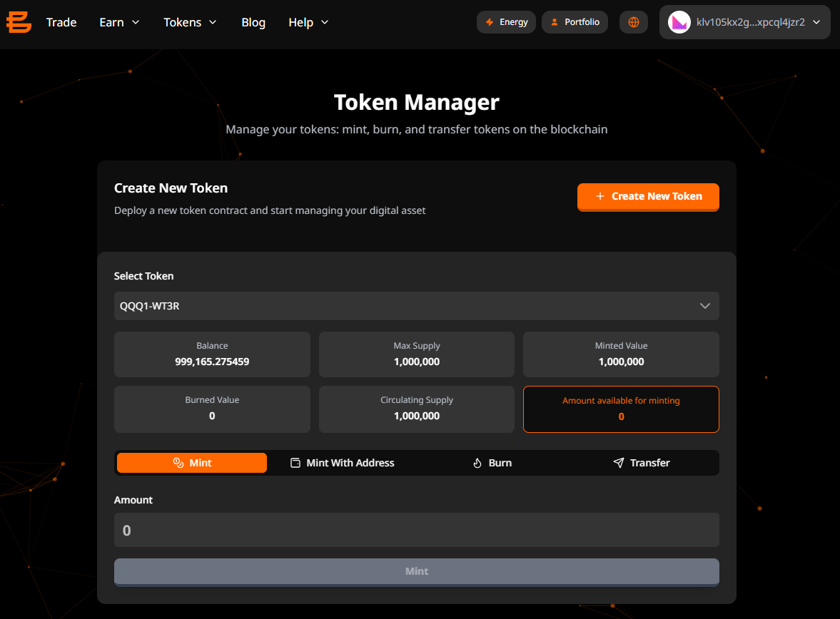Open the Blog link
This screenshot has width=840, height=619.
[x=253, y=22]
